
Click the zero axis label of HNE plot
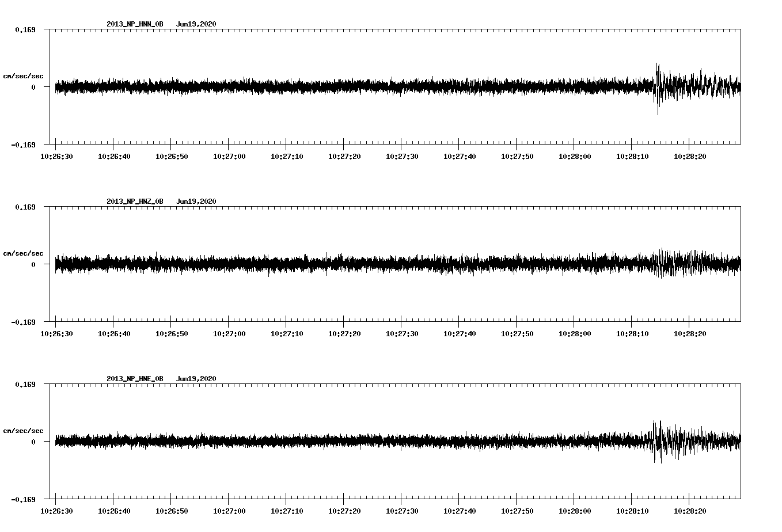pyautogui.click(x=33, y=442)
